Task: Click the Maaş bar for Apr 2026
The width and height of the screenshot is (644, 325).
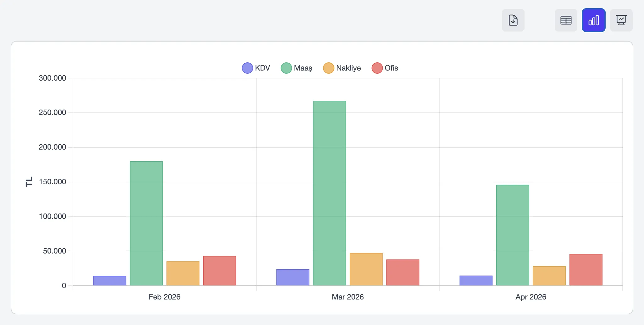Action: pos(513,235)
